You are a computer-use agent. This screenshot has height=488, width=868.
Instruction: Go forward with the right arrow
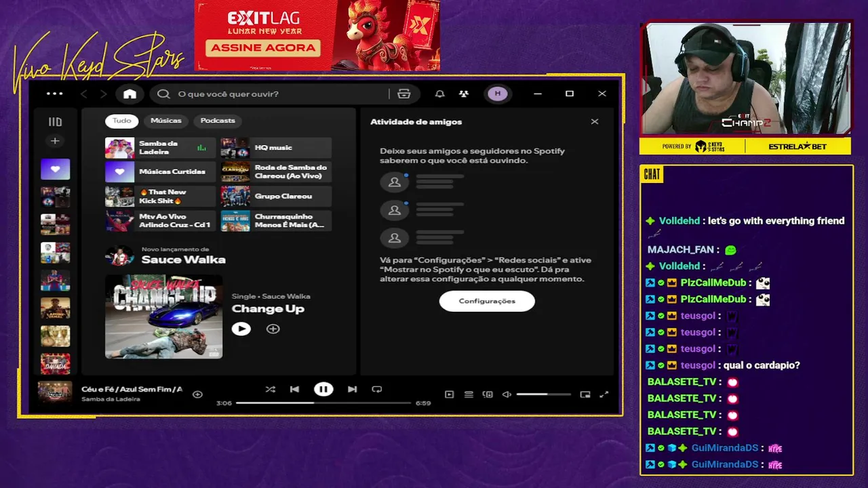click(x=104, y=94)
